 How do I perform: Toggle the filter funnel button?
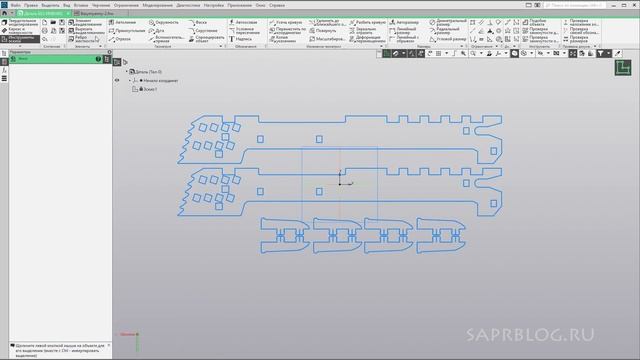(600, 53)
